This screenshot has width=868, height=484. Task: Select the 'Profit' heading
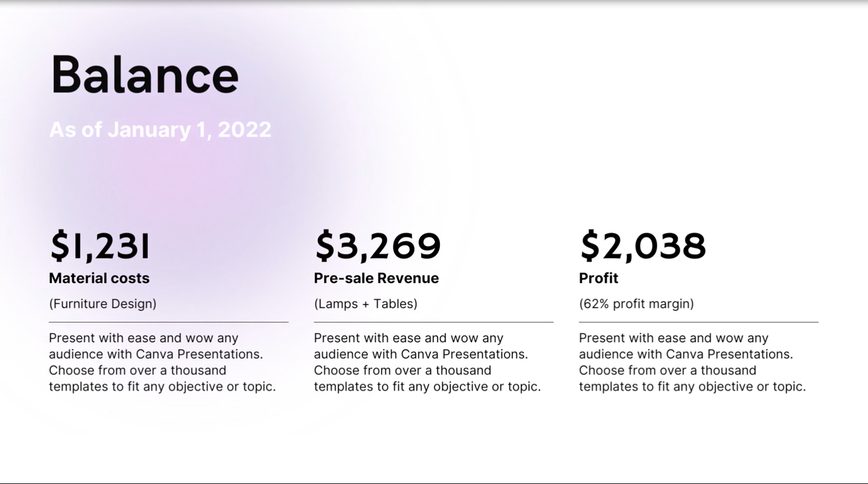click(x=598, y=278)
